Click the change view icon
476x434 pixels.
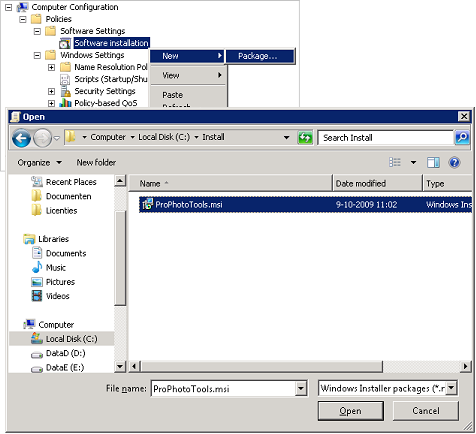pyautogui.click(x=395, y=162)
